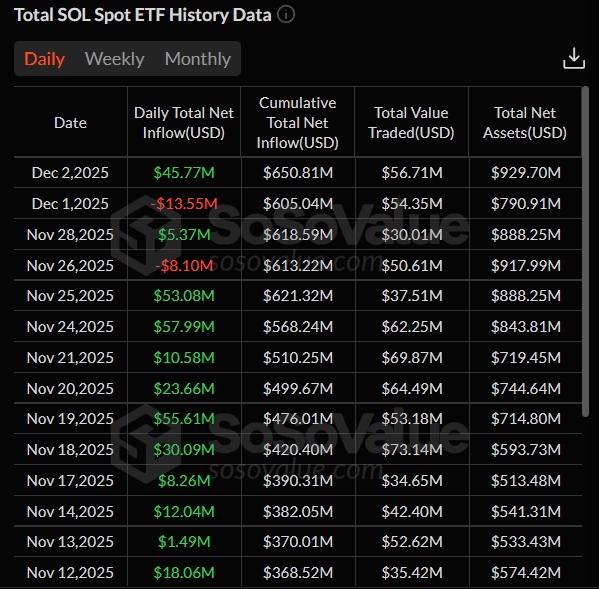Download the ETF history data
Image resolution: width=599 pixels, height=589 pixels.
[574, 58]
